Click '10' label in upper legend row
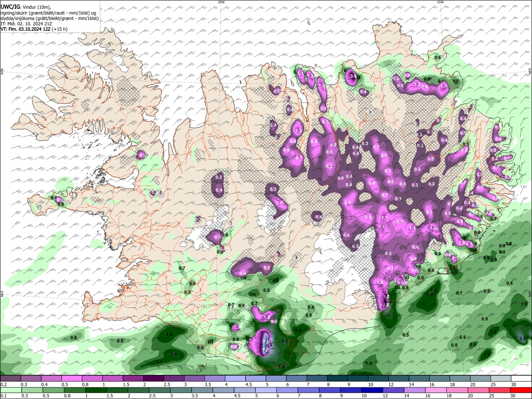Viewport: 532px width, 399px height. pyautogui.click(x=370, y=384)
